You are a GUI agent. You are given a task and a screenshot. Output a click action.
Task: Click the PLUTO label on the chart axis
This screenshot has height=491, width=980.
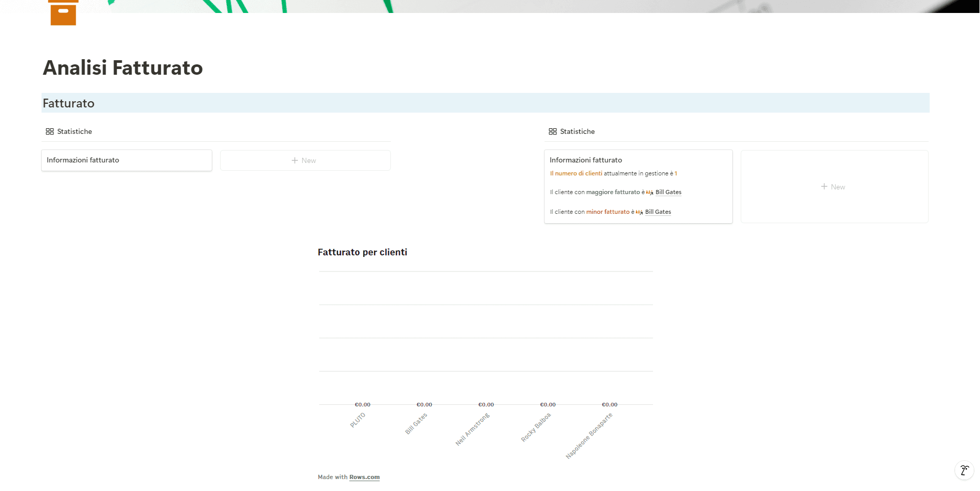358,420
